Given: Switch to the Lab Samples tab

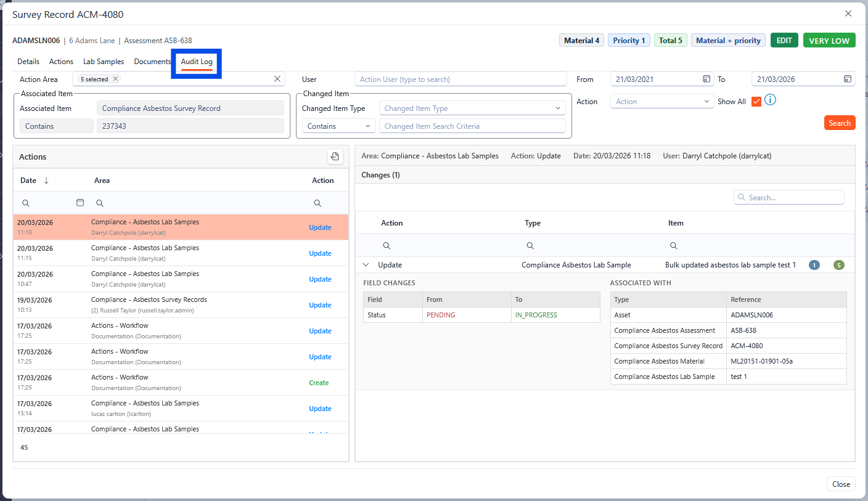Looking at the screenshot, I should click(104, 62).
